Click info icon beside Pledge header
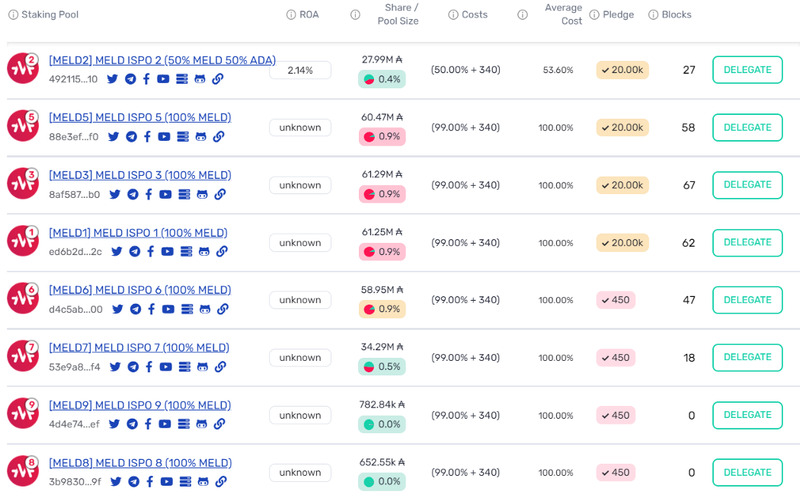This screenshot has width=800, height=501. 594,15
